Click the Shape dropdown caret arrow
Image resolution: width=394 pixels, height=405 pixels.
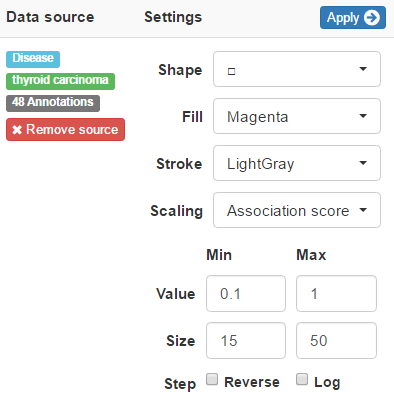[x=363, y=69]
